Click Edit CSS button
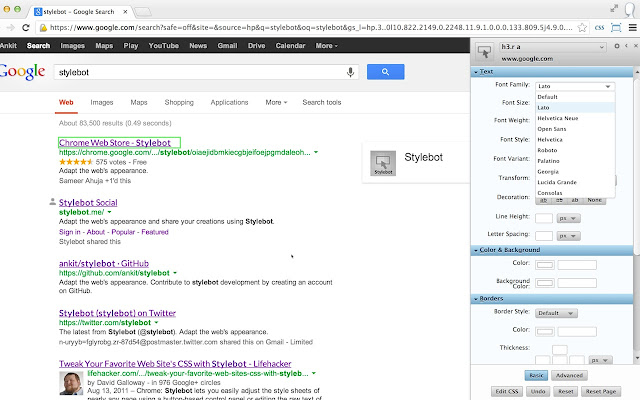 (x=507, y=391)
